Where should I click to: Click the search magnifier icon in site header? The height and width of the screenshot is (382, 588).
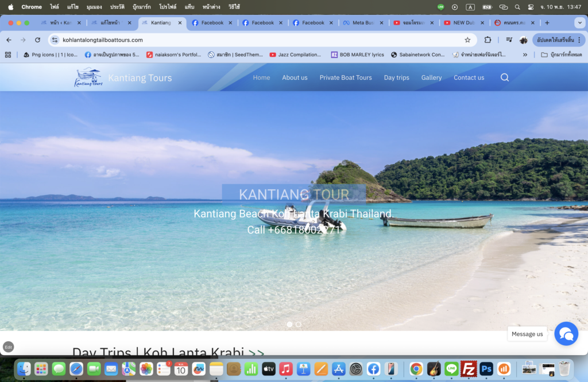[x=504, y=77]
